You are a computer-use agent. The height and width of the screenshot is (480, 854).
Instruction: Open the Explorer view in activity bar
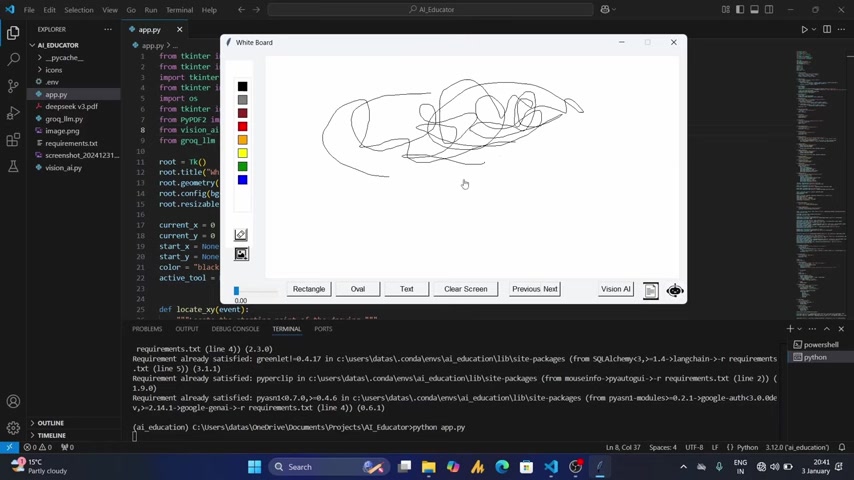pos(13,33)
